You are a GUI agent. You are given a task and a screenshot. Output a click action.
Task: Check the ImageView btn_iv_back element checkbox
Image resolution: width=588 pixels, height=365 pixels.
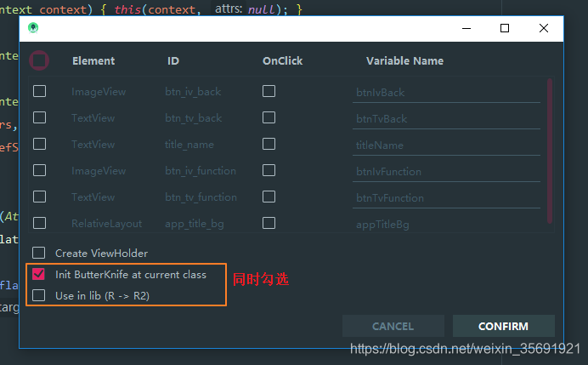click(x=39, y=91)
